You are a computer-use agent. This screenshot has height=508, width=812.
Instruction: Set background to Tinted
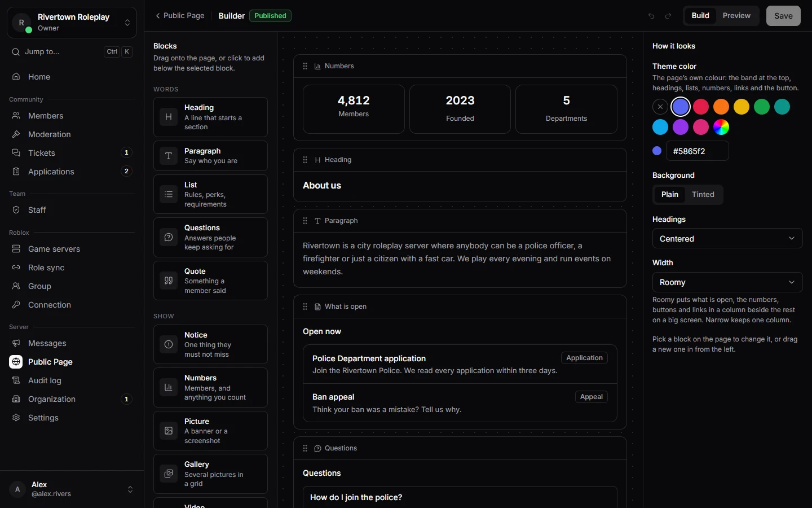[x=703, y=194]
